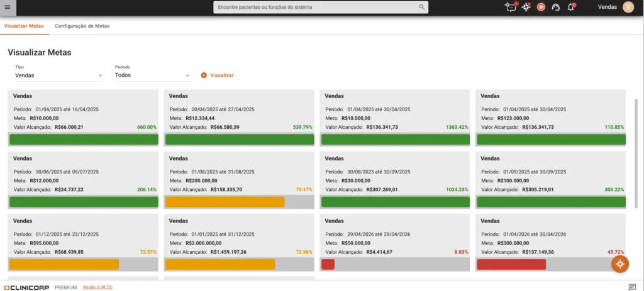Click the green progress bar of 1024.23% goal

[x=396, y=202]
